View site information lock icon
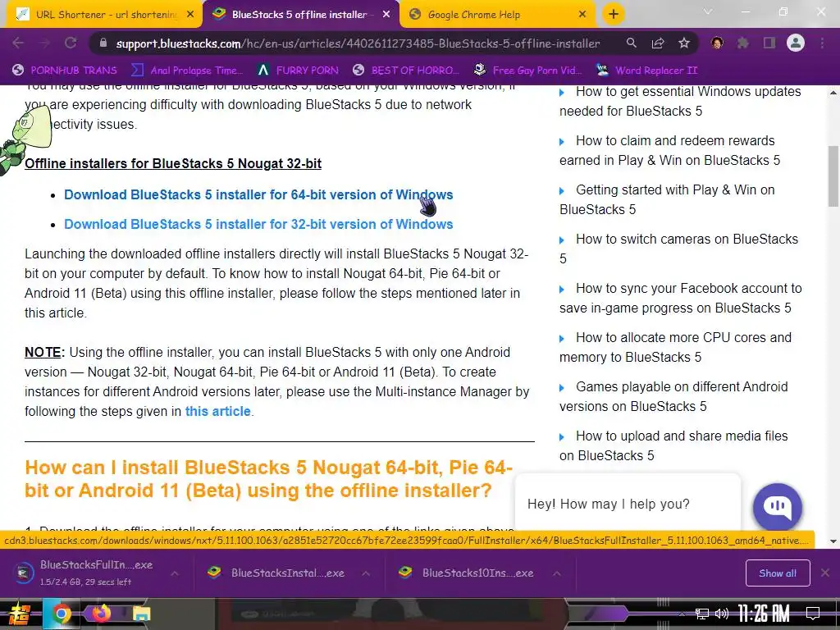This screenshot has width=840, height=630. click(x=103, y=43)
